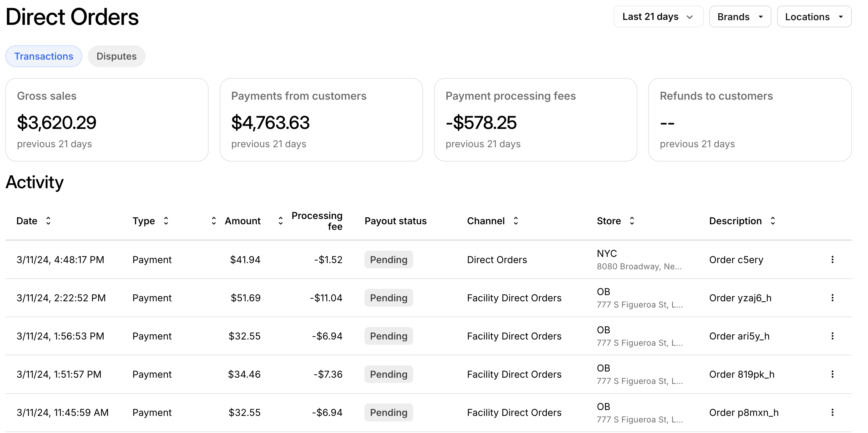Open the three-dot menu for Order yzaj6_h
868x433 pixels.
pos(833,298)
